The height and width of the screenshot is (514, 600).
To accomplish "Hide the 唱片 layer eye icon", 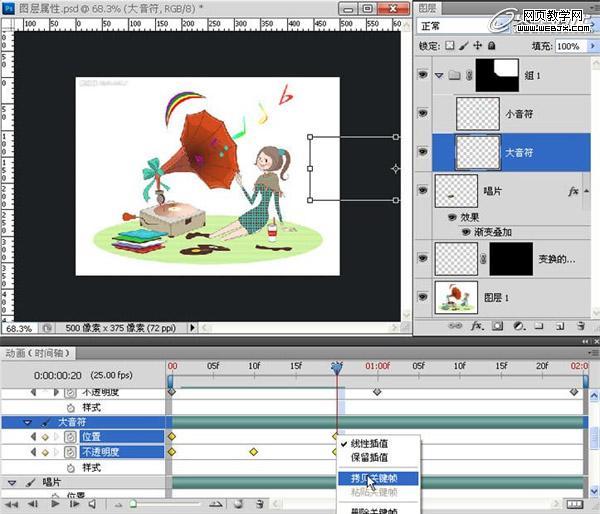I will 422,190.
